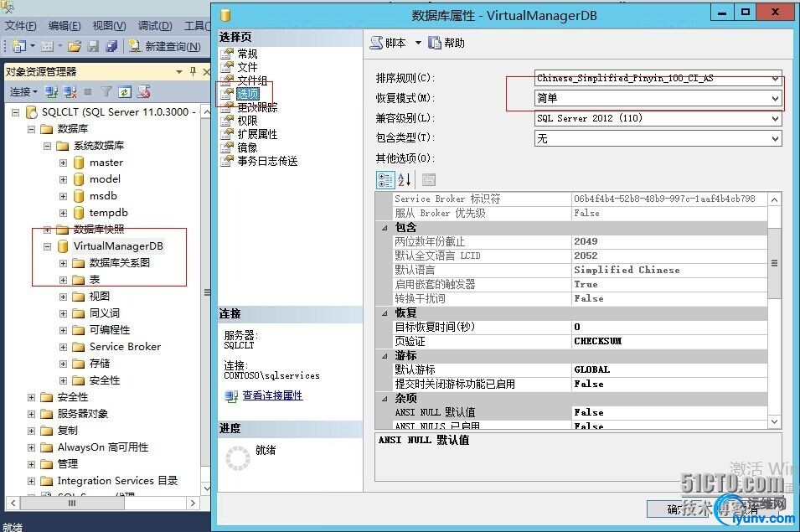Viewport: 800px width, 532px height.
Task: Expand 视图 views folder
Action: 64,297
